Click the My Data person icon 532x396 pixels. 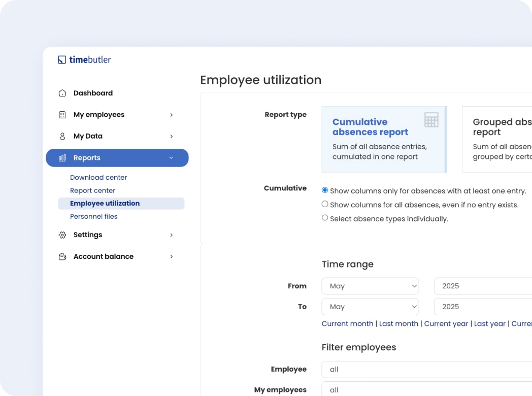coord(62,136)
